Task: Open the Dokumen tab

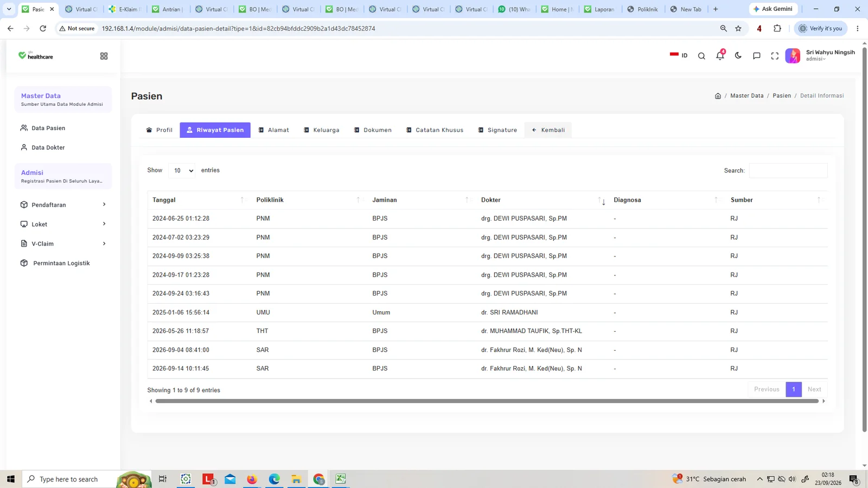Action: pyautogui.click(x=373, y=130)
